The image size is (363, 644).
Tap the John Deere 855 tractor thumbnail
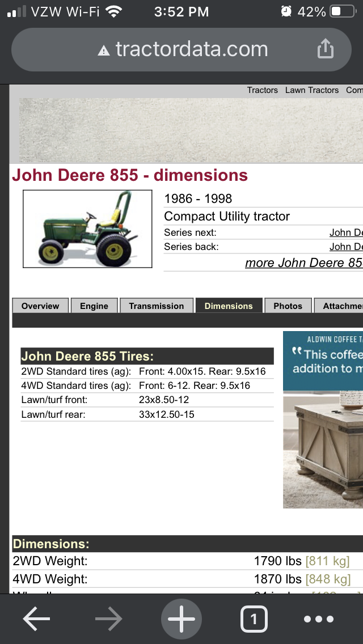pos(87,228)
